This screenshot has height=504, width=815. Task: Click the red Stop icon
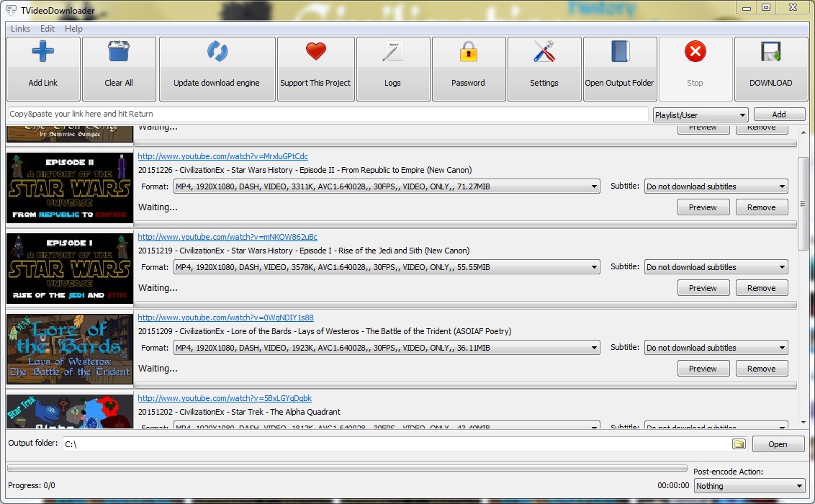pos(695,51)
